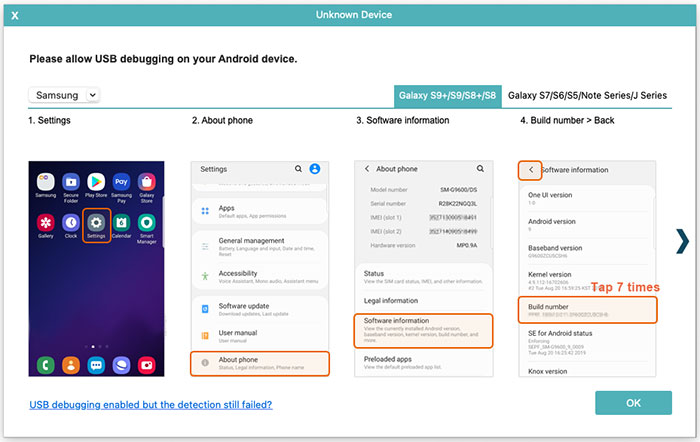This screenshot has height=442, width=700.
Task: Click the green Phone dock icon
Action: (x=46, y=365)
